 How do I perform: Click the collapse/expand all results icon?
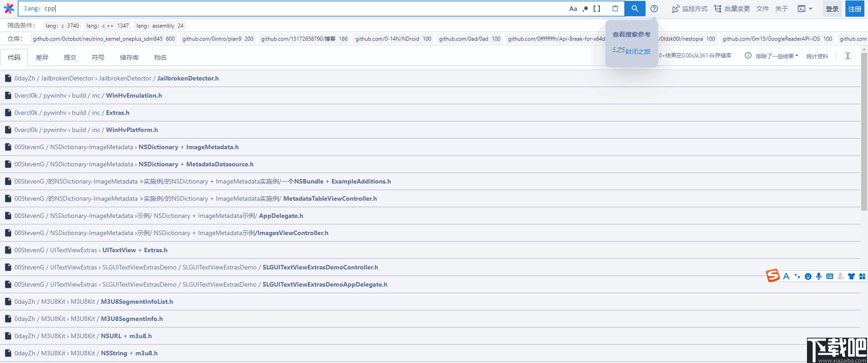tap(848, 56)
